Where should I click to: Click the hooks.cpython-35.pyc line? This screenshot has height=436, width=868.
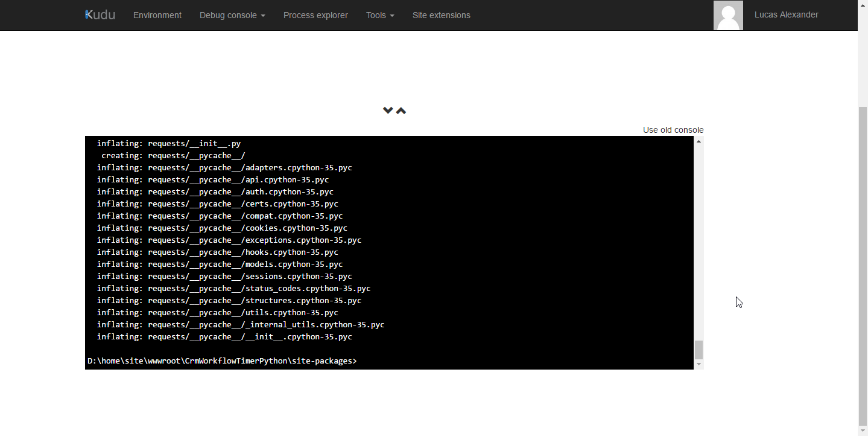point(218,252)
